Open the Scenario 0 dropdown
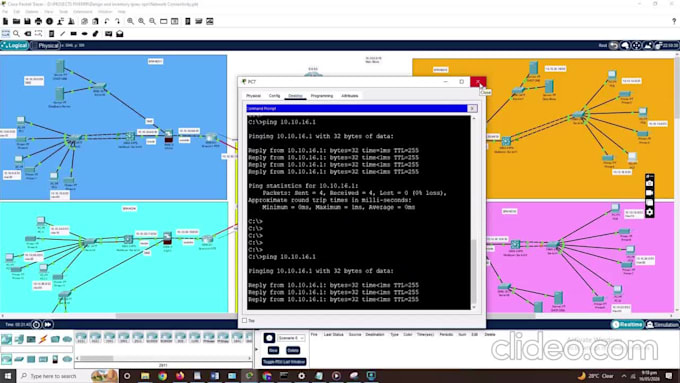This screenshot has width=680, height=383. 291,337
